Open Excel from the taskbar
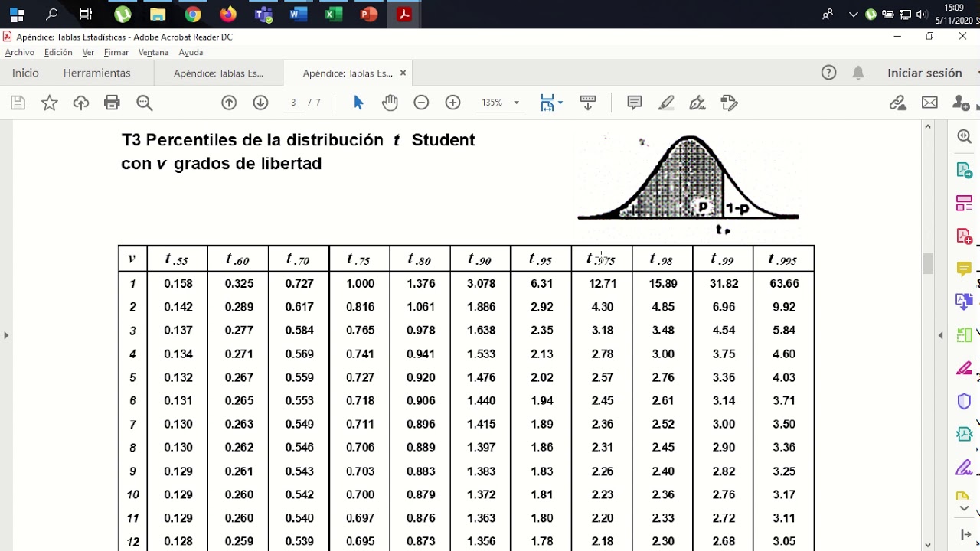980x551 pixels. coord(334,14)
